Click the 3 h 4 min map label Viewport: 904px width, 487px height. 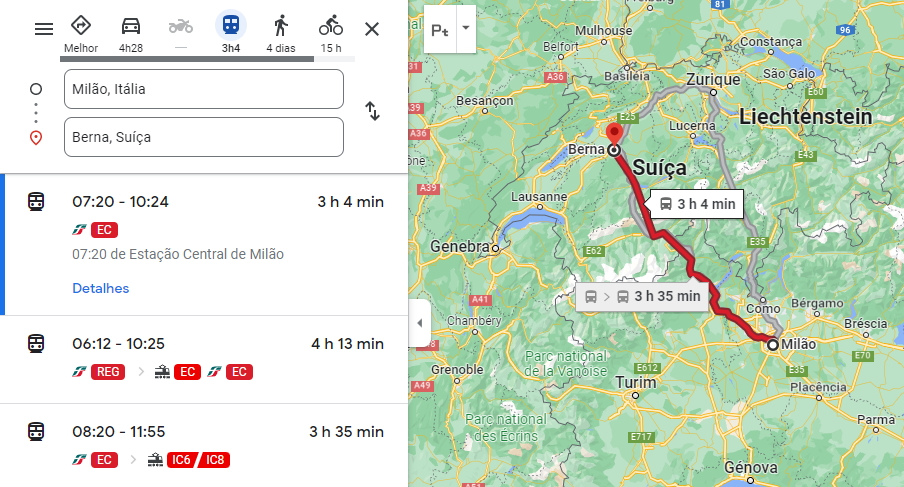697,204
